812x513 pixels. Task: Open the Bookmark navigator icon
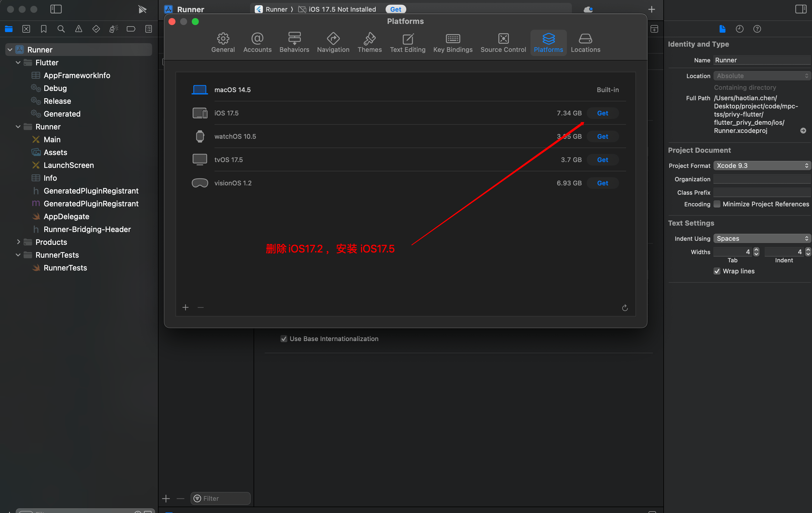pyautogui.click(x=43, y=29)
